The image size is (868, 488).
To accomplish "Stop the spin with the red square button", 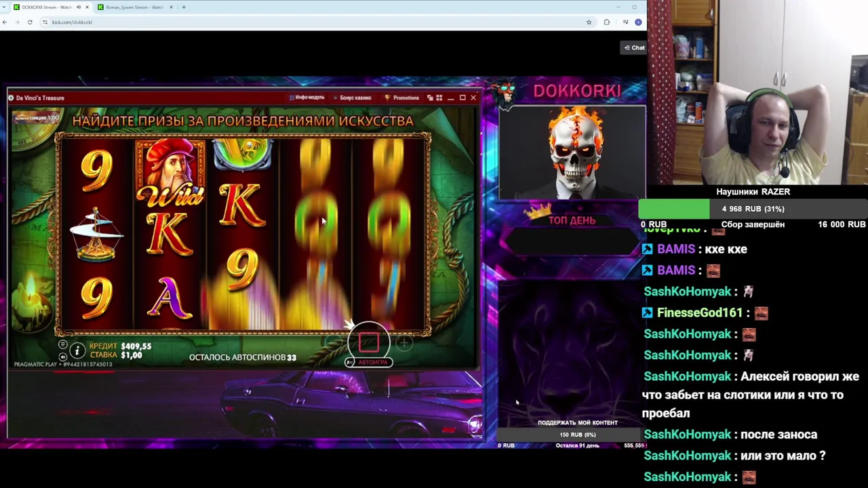I will (369, 342).
